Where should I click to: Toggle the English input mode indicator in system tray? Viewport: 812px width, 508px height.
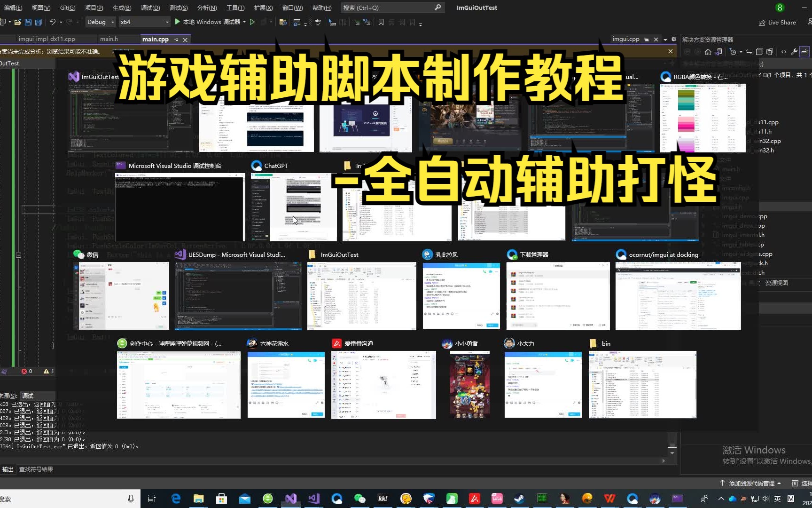coord(778,499)
